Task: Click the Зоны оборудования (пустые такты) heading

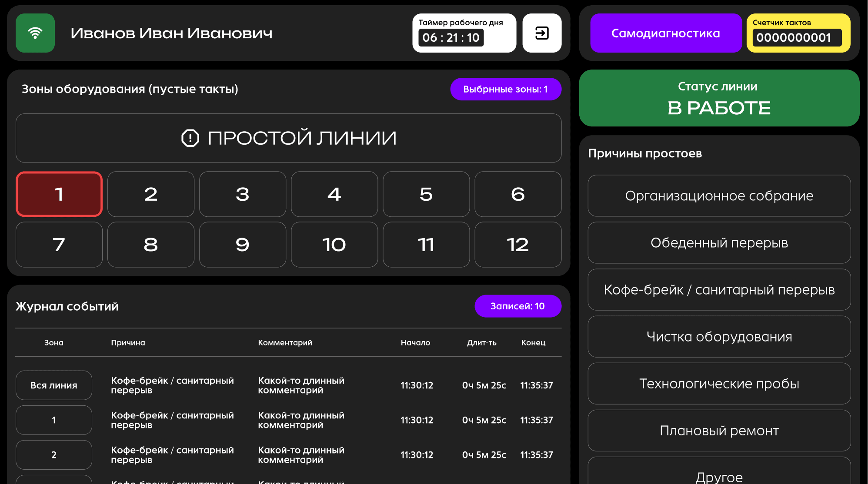Action: [130, 89]
